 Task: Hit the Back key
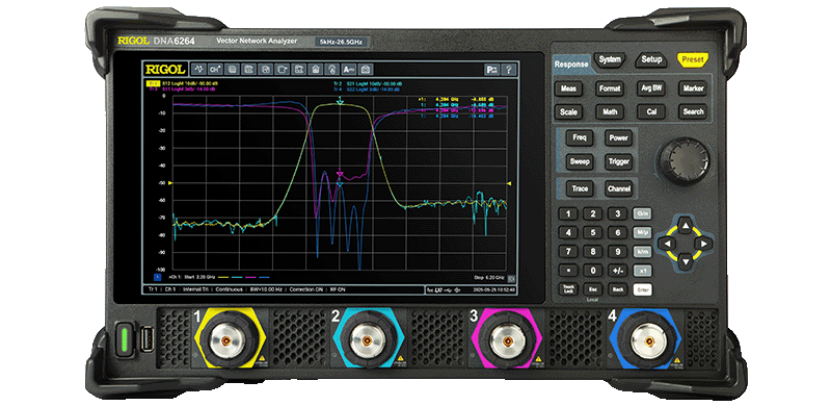(617, 289)
